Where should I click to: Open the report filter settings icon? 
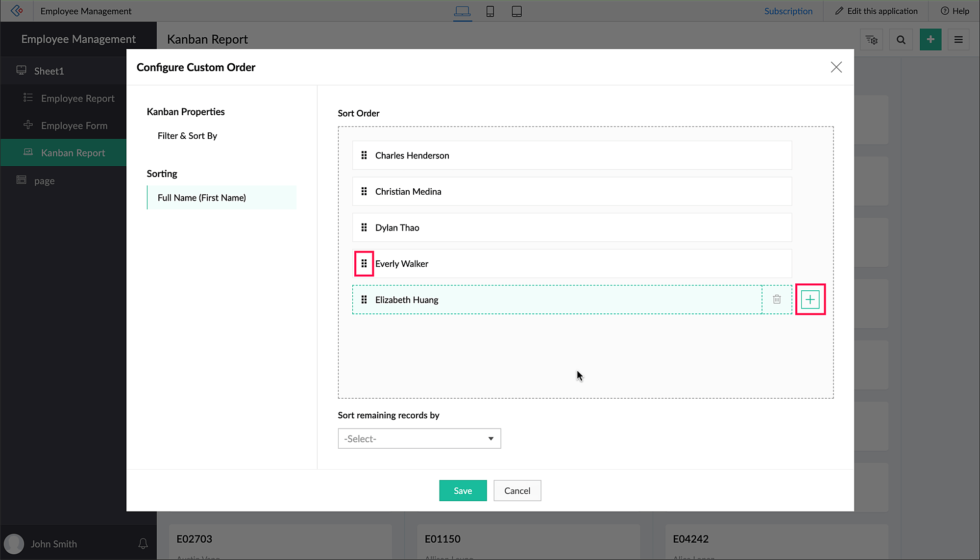click(x=871, y=40)
